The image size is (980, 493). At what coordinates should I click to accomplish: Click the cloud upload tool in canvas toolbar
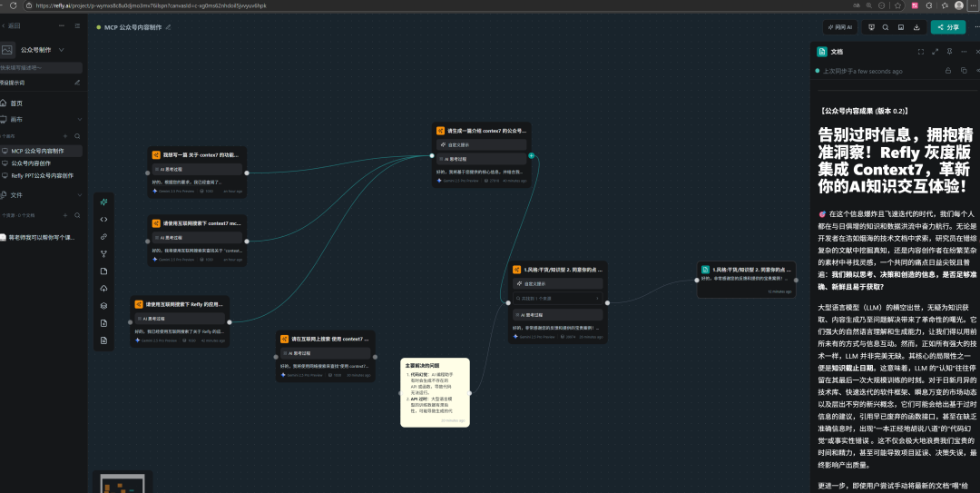tap(103, 288)
